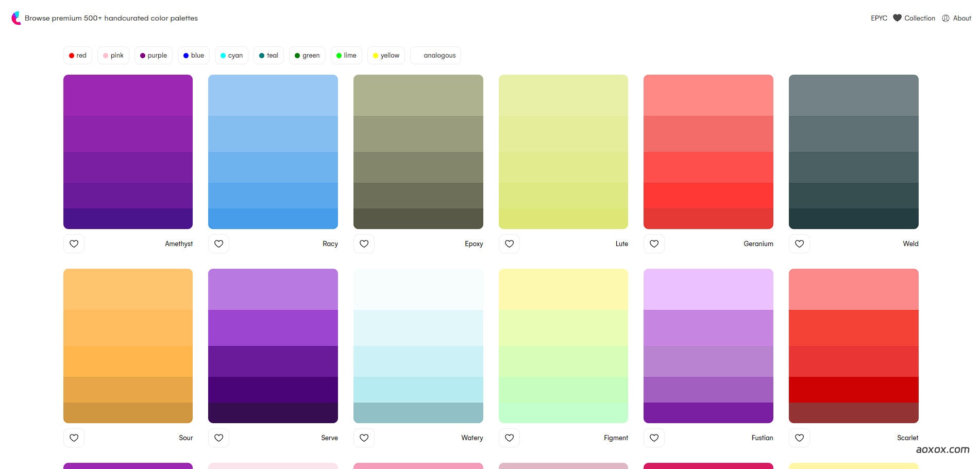
Task: Favorite the Amethyst palette with heart icon
Action: (74, 244)
